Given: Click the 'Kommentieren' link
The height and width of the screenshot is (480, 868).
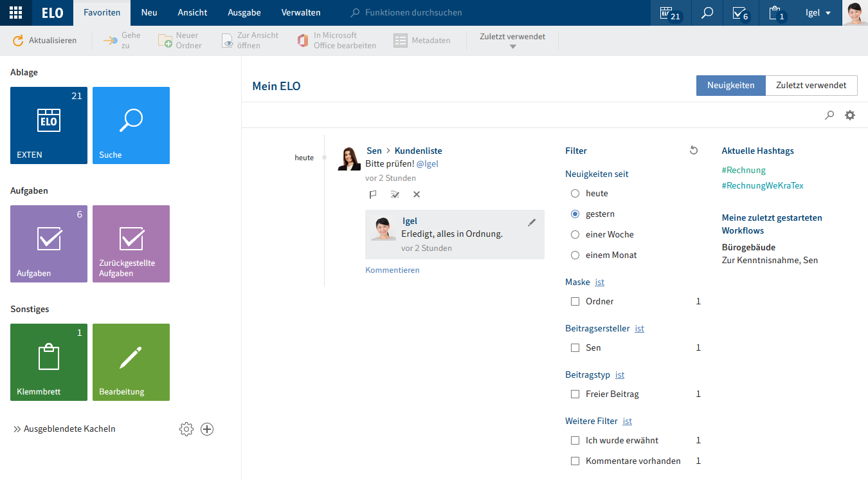Looking at the screenshot, I should pyautogui.click(x=392, y=270).
